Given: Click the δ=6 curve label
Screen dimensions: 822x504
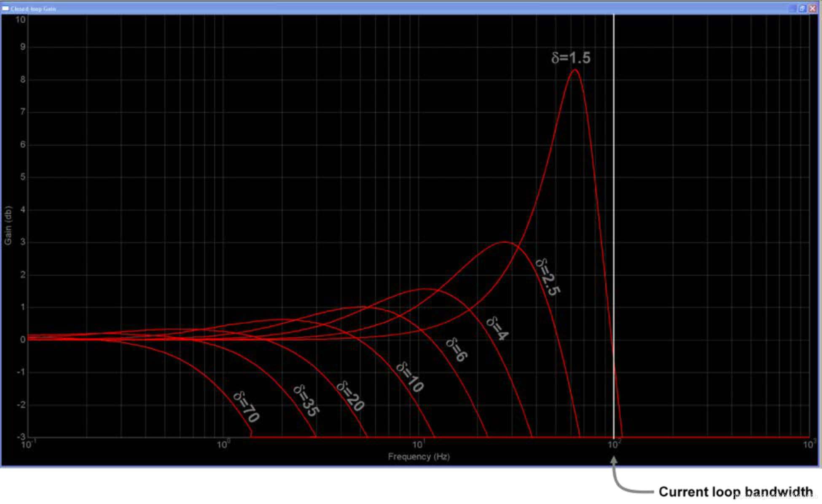Looking at the screenshot, I should coord(457,349).
